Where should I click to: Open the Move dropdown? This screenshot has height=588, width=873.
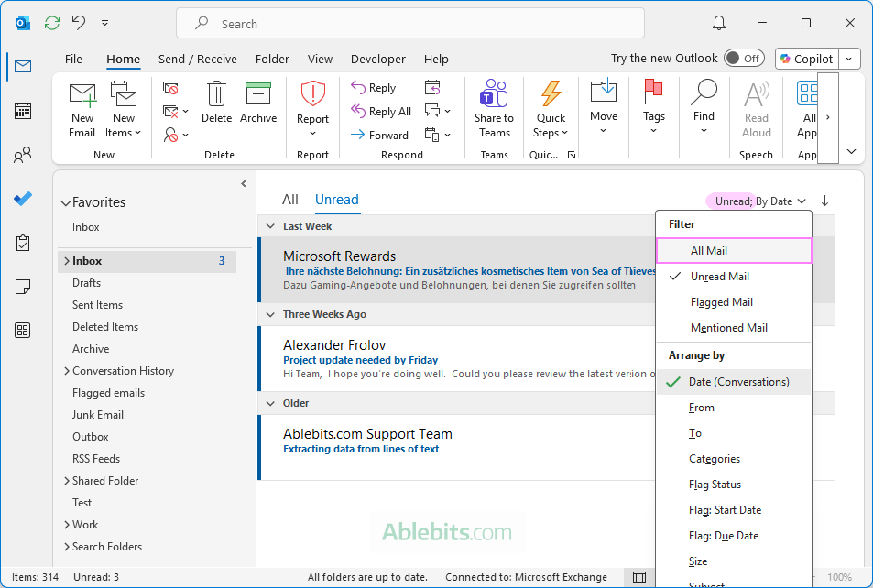coord(604,107)
